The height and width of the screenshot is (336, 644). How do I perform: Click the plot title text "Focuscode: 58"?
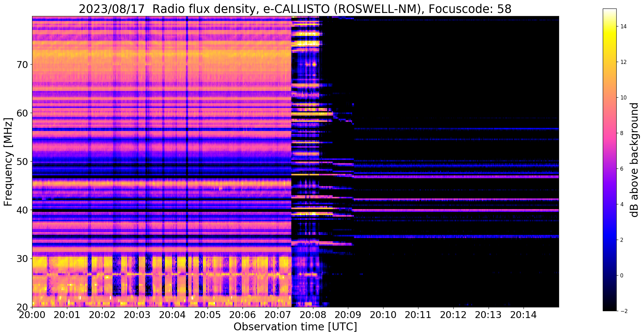[x=470, y=9]
